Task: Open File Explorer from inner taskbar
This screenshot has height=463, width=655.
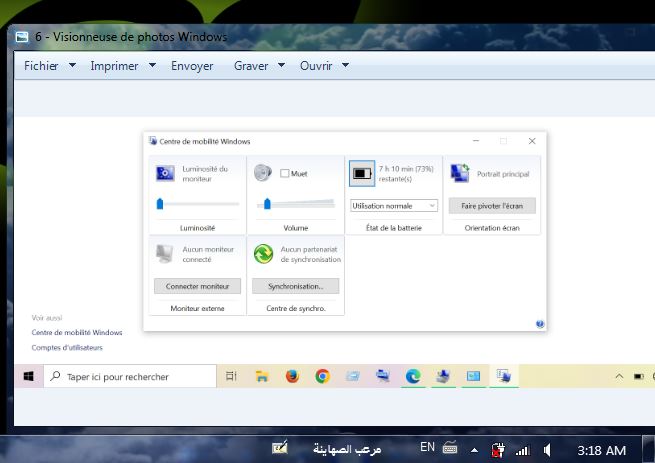Action: pos(261,377)
